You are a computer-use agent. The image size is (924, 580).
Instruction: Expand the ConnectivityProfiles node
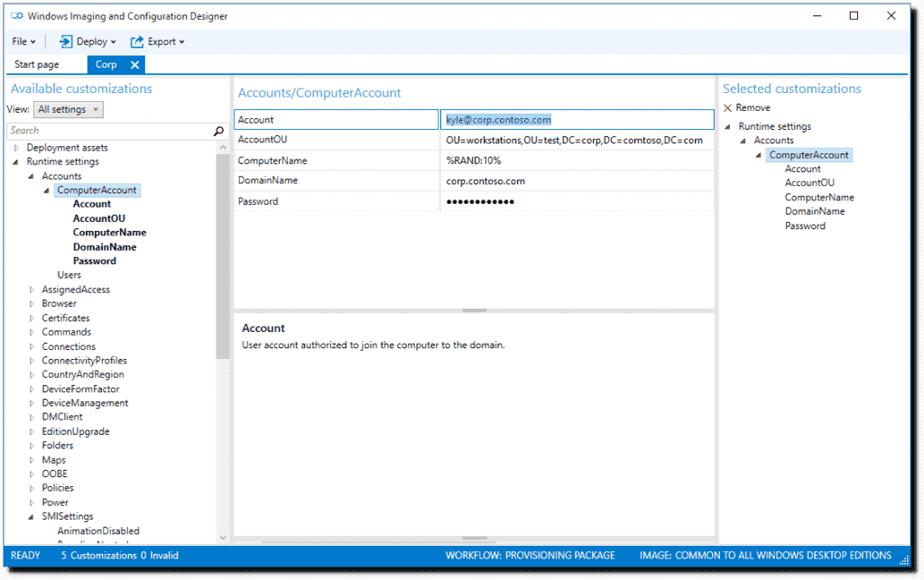click(x=32, y=361)
